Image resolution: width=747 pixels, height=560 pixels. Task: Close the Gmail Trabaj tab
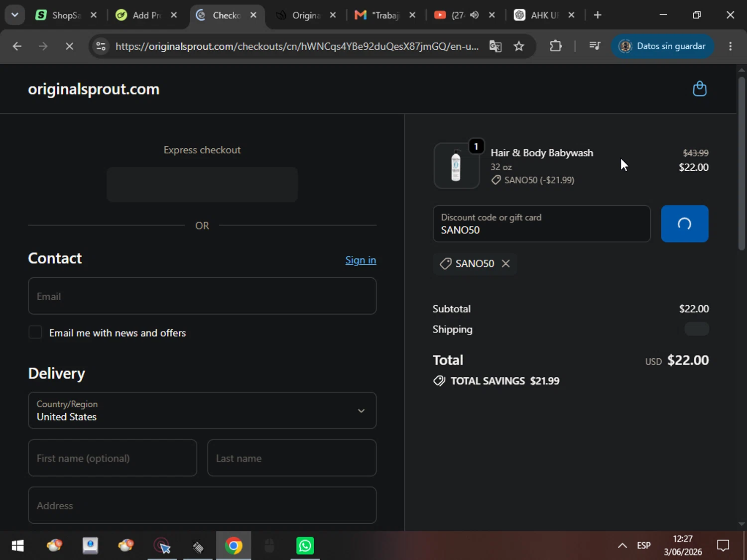click(412, 15)
